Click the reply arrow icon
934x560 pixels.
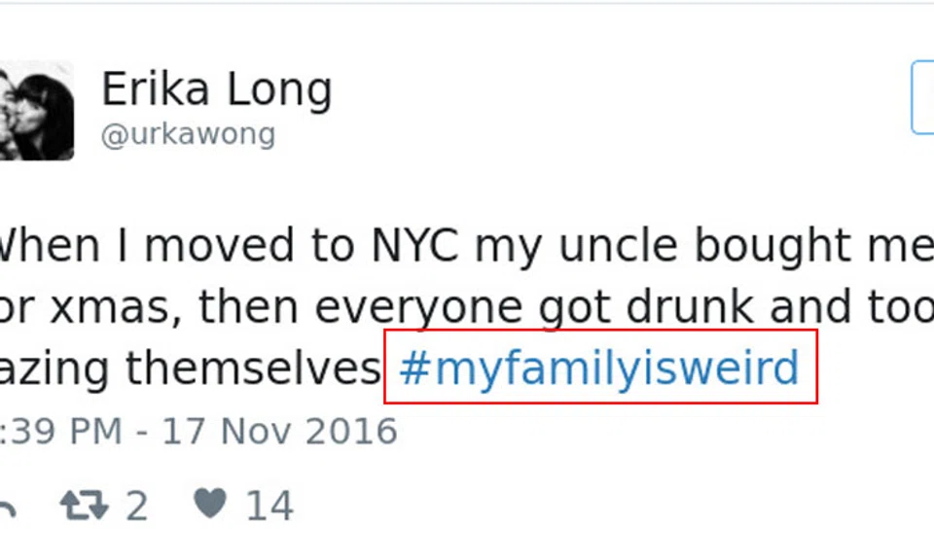tap(6, 508)
